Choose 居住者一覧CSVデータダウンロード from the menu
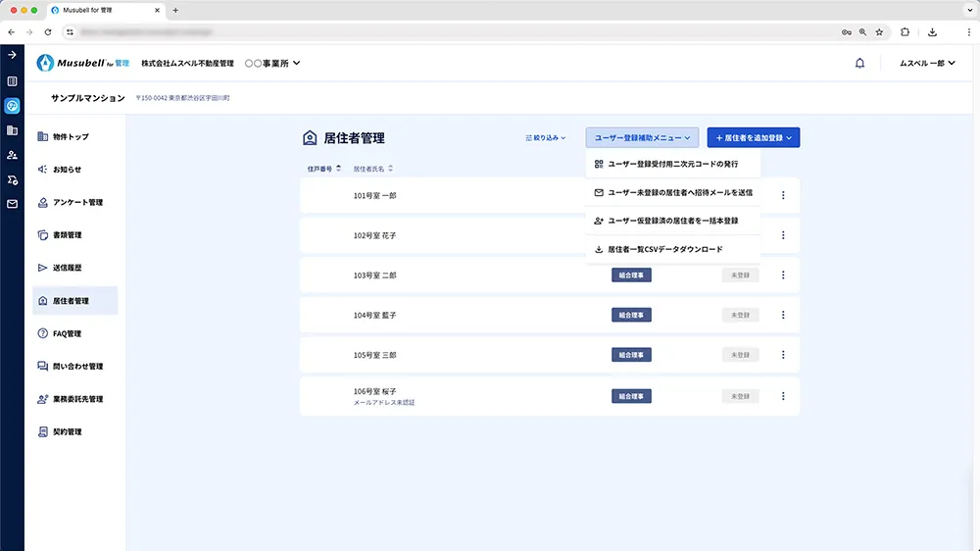980x551 pixels. 664,249
